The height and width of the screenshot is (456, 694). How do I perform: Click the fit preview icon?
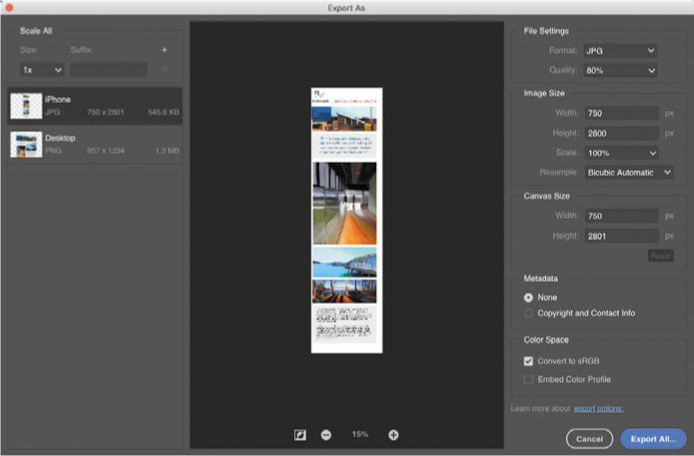point(299,434)
